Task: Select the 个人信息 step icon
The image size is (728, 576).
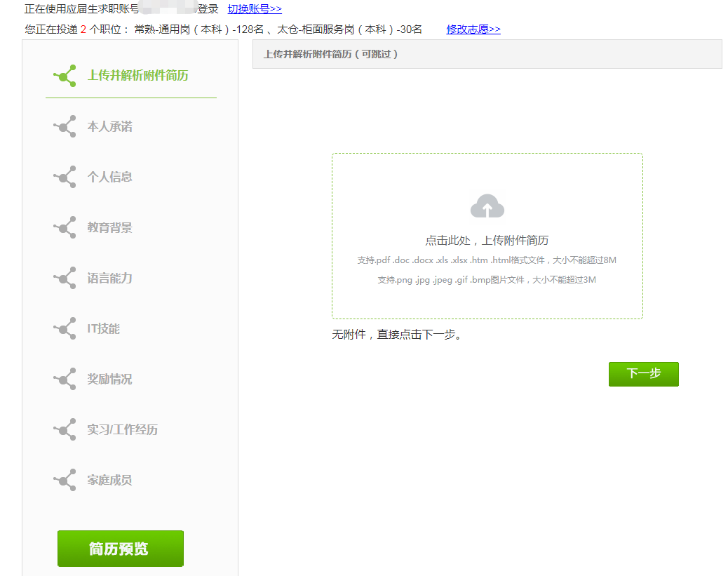Action: click(64, 177)
